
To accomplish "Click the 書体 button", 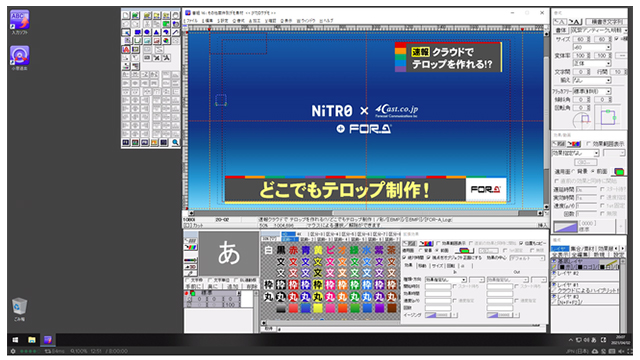I will tap(561, 31).
